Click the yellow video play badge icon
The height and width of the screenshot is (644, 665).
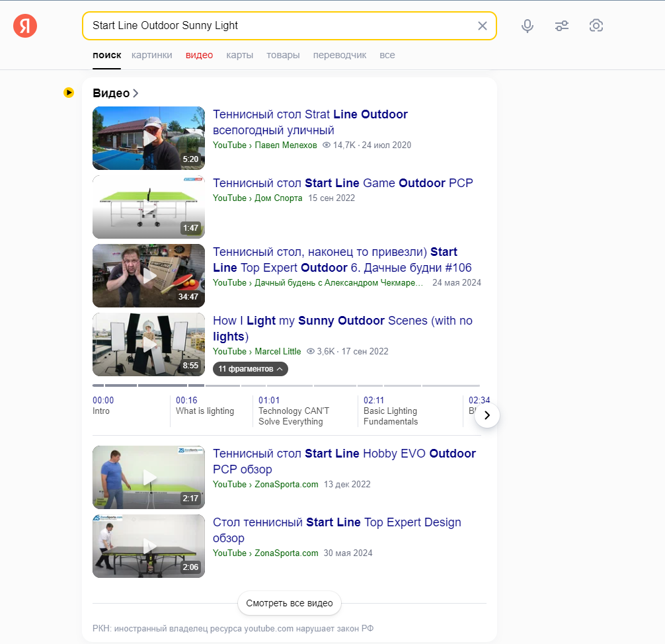[69, 93]
